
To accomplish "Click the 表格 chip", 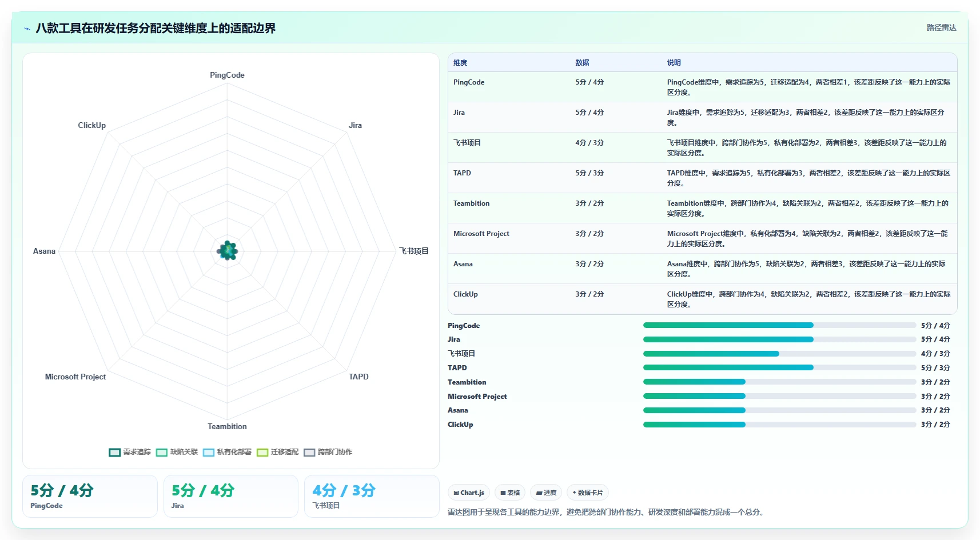I will (510, 493).
